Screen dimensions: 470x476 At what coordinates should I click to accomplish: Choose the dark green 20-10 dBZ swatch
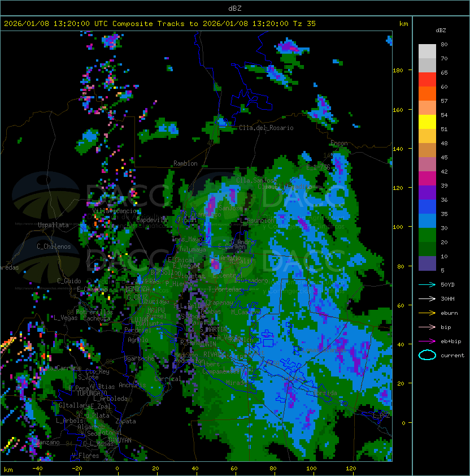[x=427, y=249]
